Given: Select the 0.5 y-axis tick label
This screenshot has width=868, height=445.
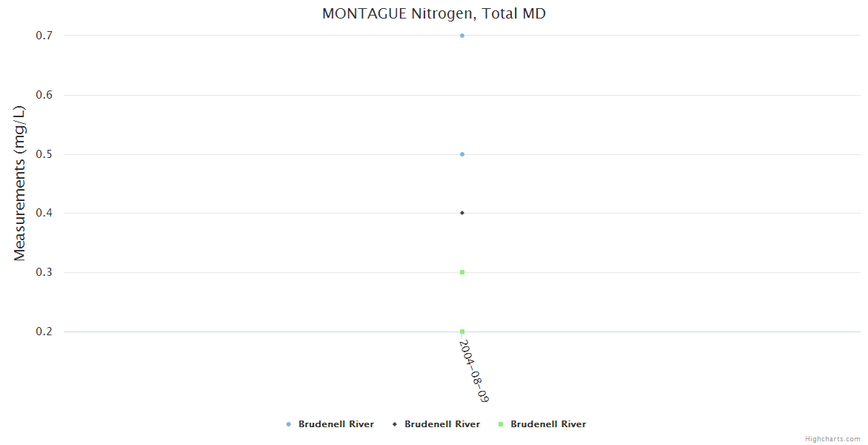Looking at the screenshot, I should pyautogui.click(x=46, y=154).
